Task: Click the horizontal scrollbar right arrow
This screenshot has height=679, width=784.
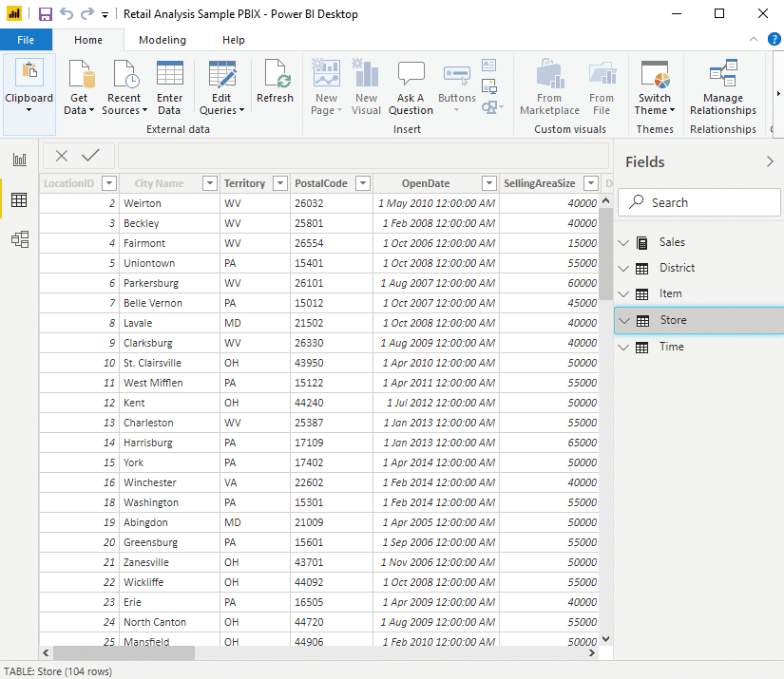Action: click(592, 652)
